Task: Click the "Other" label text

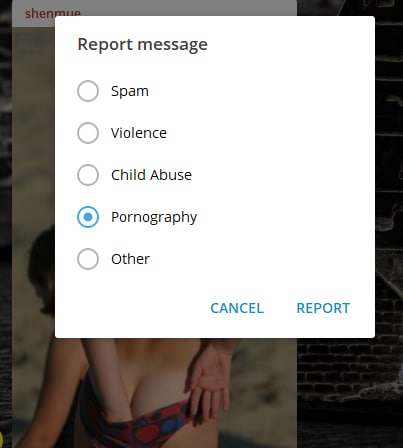Action: tap(130, 259)
